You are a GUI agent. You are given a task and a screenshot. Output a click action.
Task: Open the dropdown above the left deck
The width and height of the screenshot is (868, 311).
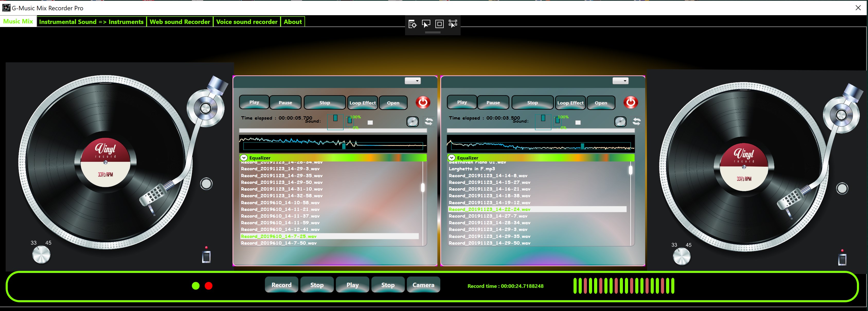413,81
